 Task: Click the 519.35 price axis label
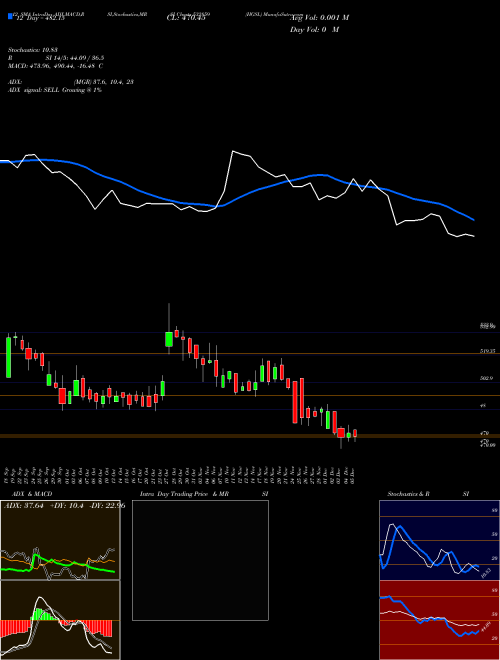coord(487,350)
